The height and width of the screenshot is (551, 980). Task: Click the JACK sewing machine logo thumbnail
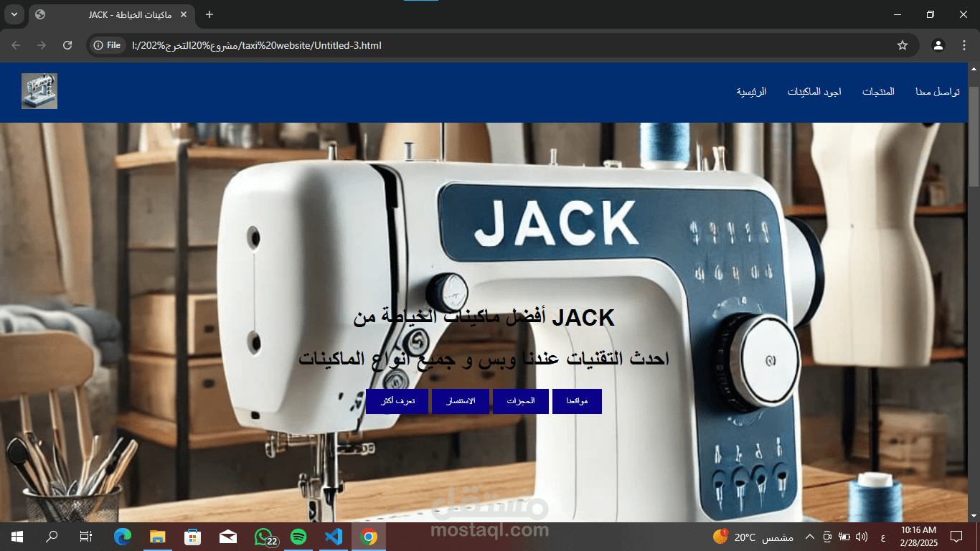(x=39, y=91)
